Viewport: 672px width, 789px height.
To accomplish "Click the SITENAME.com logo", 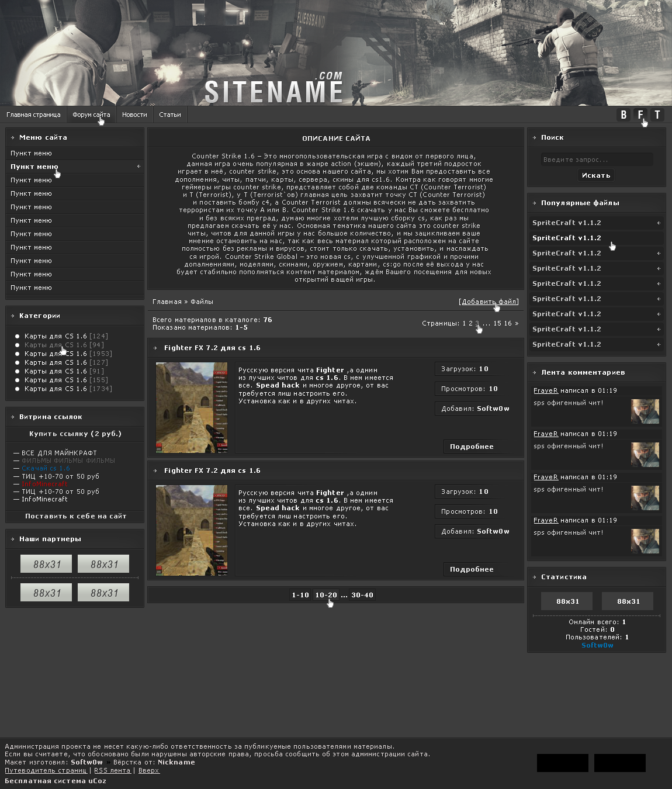I will (x=273, y=88).
